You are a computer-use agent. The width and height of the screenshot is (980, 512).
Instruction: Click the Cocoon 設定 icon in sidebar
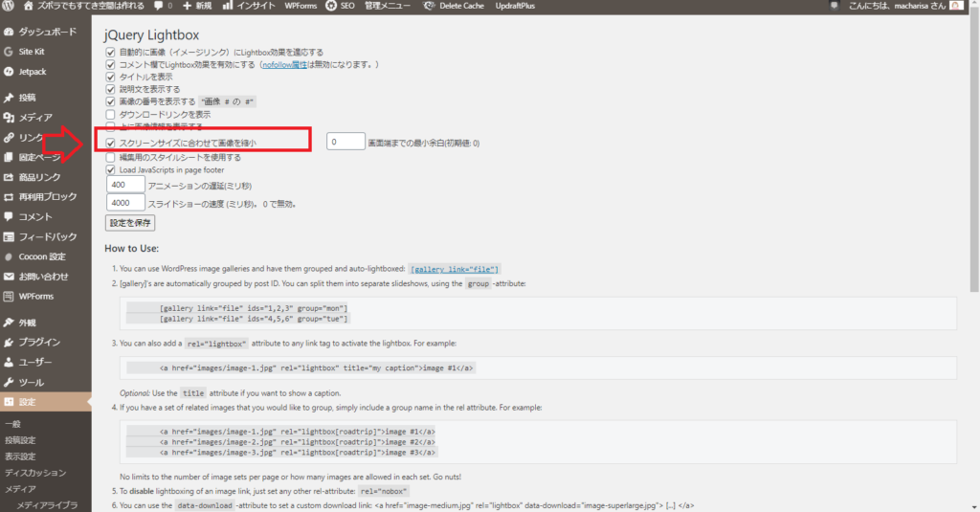coord(9,256)
